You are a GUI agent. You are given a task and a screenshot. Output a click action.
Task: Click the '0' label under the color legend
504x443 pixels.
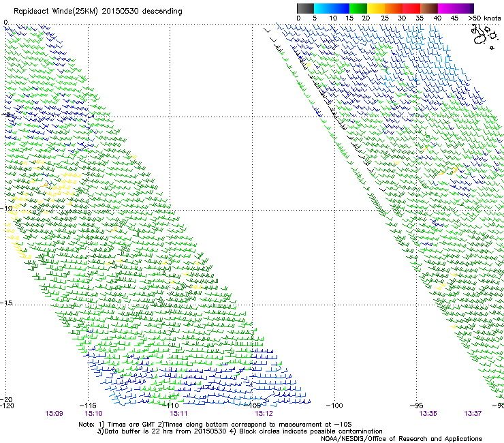298,18
